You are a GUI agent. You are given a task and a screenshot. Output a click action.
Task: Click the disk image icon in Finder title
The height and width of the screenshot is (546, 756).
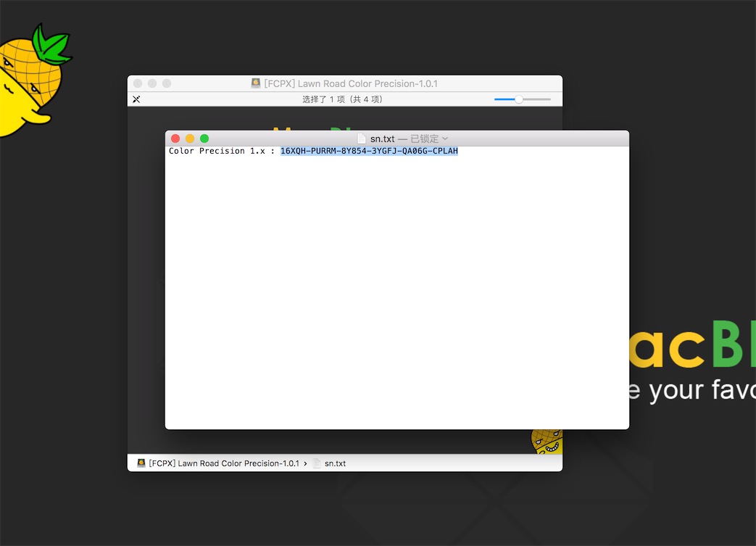point(256,83)
